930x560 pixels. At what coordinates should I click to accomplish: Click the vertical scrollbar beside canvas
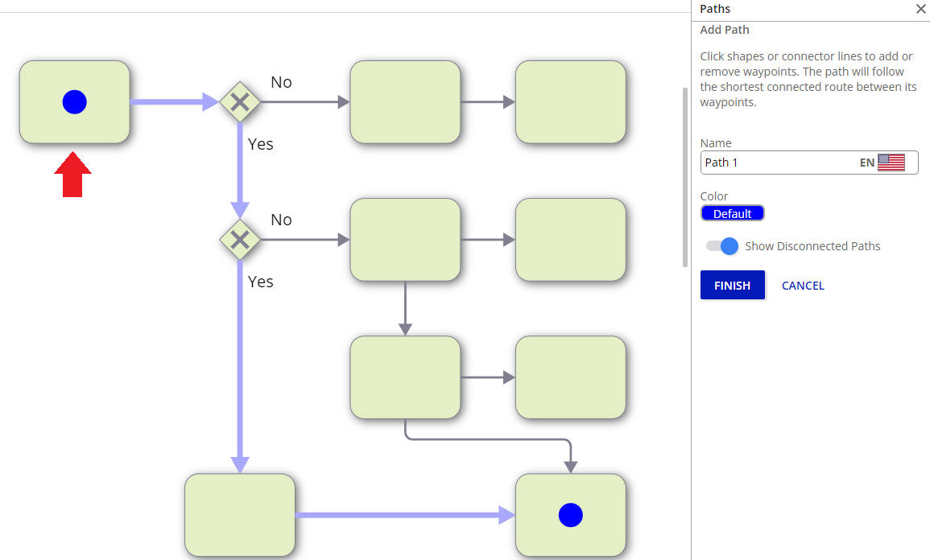pos(685,177)
